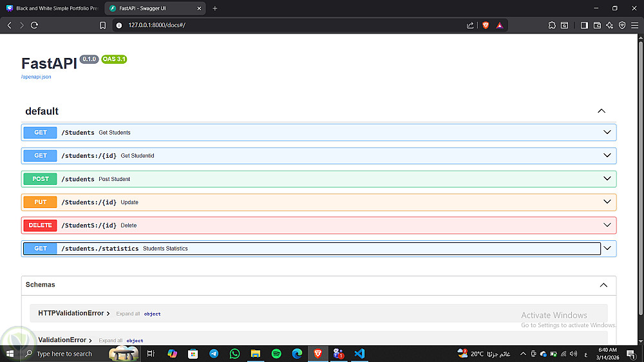Viewport: 644px width, 362px height.
Task: Reload the Swagger UI page
Action: (35, 25)
